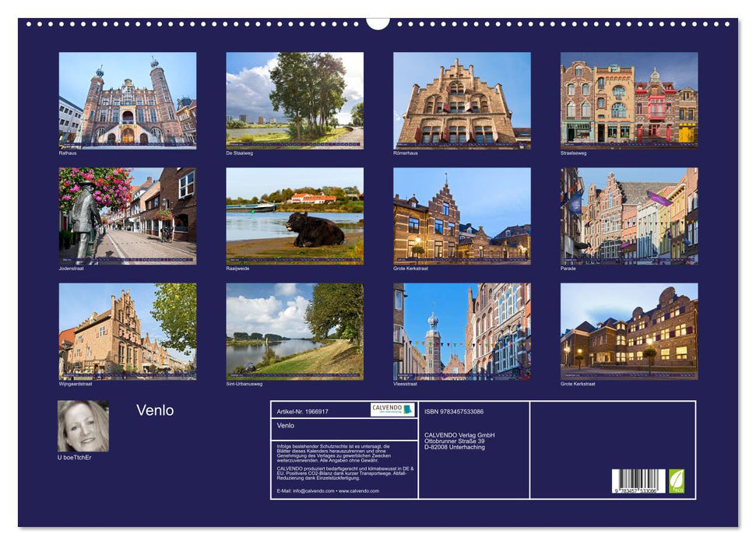Viewport: 756px width, 545px height.
Task: Open the Sint-Urbanusweg river photo
Action: pyautogui.click(x=294, y=331)
